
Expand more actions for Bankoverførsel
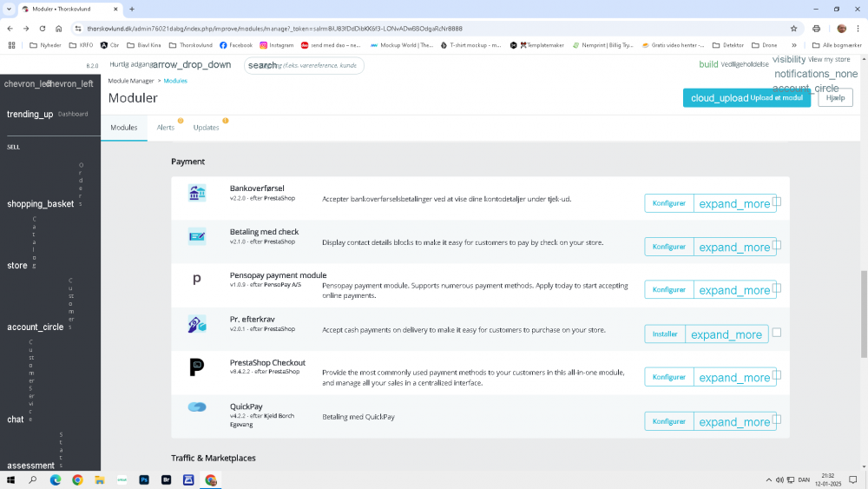point(734,203)
